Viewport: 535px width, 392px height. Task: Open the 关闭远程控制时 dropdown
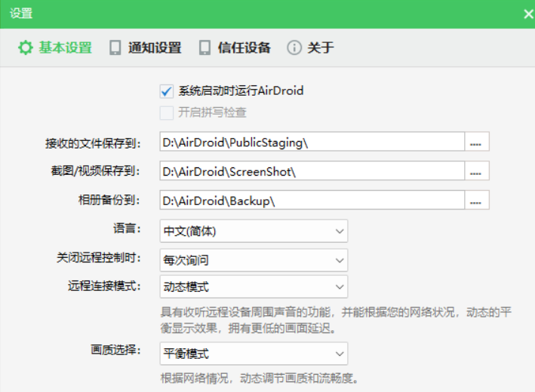[x=254, y=260]
